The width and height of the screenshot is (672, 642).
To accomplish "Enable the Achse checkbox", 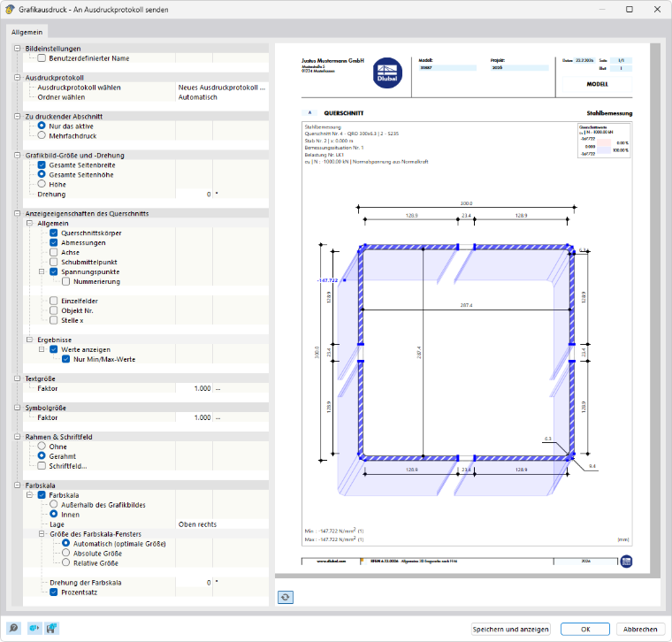I will pyautogui.click(x=54, y=252).
